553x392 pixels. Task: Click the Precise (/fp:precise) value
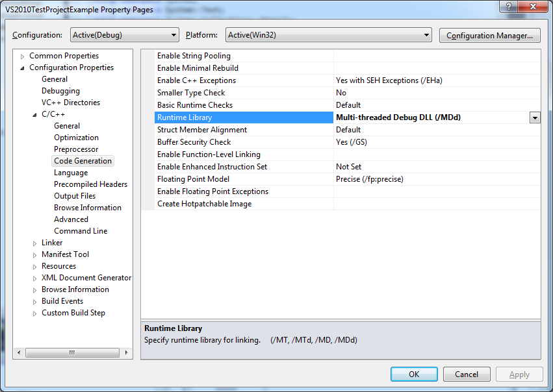pyautogui.click(x=369, y=179)
